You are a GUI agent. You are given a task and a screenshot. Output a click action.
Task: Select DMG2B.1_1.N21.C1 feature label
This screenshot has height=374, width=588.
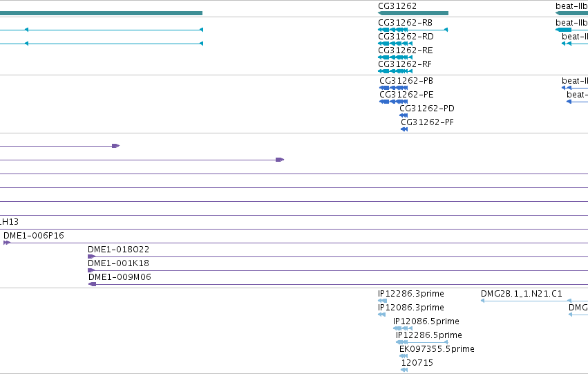pos(522,294)
